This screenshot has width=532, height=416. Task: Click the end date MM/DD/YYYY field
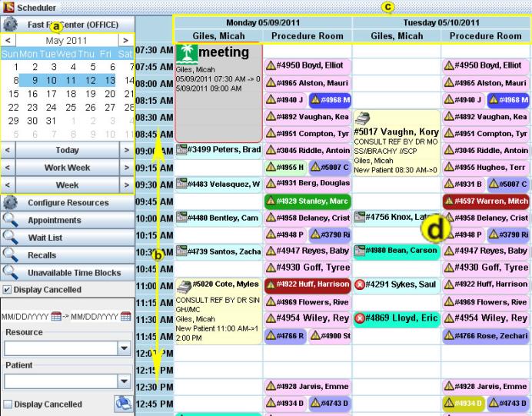point(95,317)
